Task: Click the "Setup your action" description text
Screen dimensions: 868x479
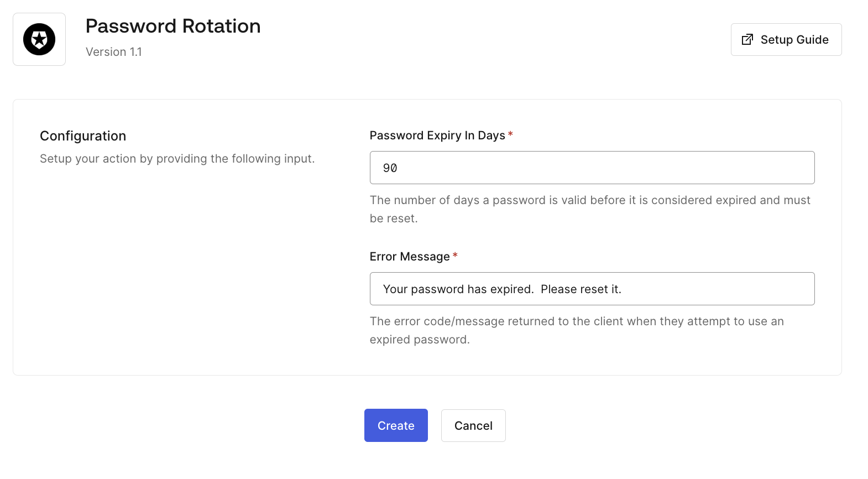Action: pyautogui.click(x=177, y=159)
